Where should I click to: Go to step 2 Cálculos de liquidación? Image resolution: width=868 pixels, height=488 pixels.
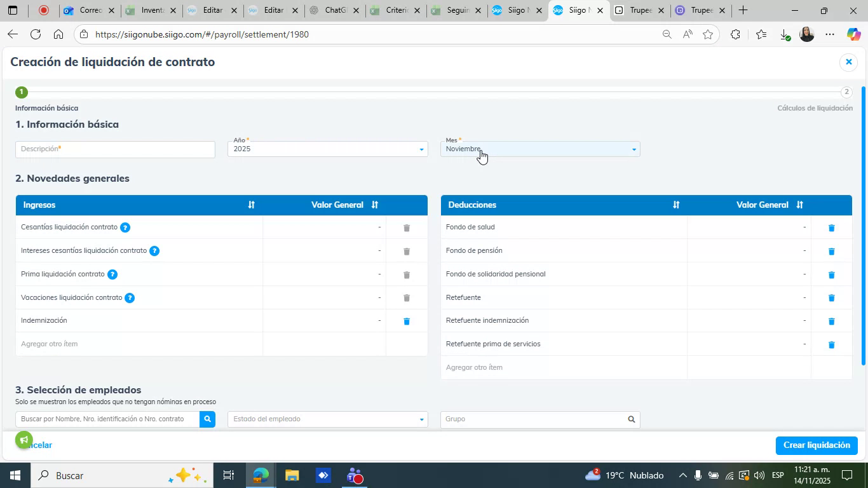click(x=846, y=92)
